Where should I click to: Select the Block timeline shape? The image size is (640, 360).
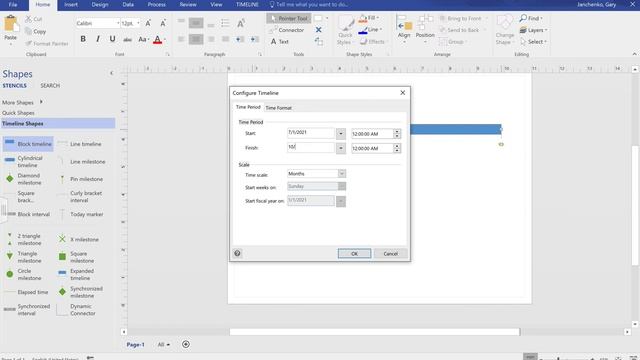click(x=28, y=144)
